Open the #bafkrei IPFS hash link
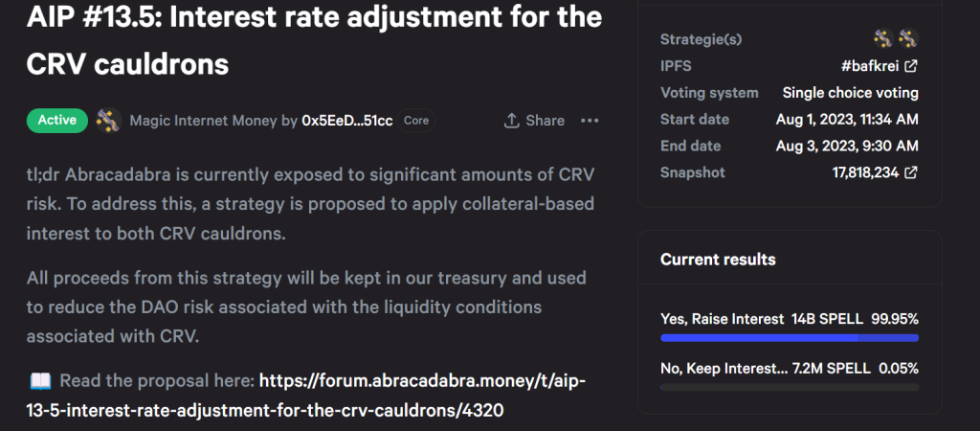The image size is (980, 431). (x=868, y=66)
